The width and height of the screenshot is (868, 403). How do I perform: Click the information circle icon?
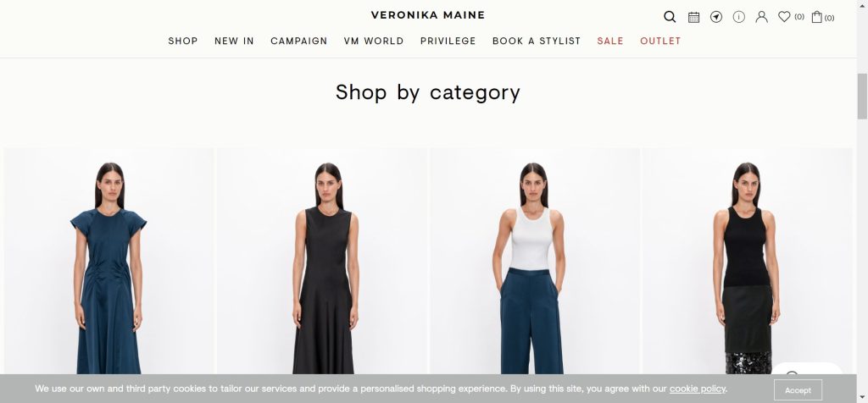pos(739,17)
